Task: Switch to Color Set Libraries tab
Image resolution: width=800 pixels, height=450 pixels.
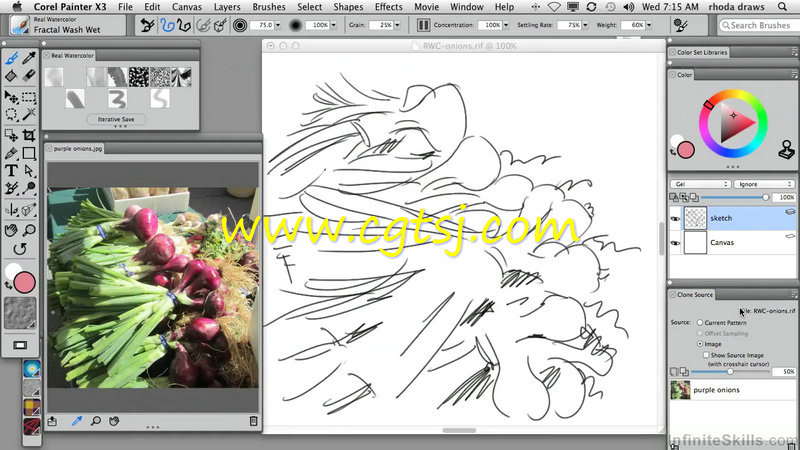Action: click(x=702, y=52)
